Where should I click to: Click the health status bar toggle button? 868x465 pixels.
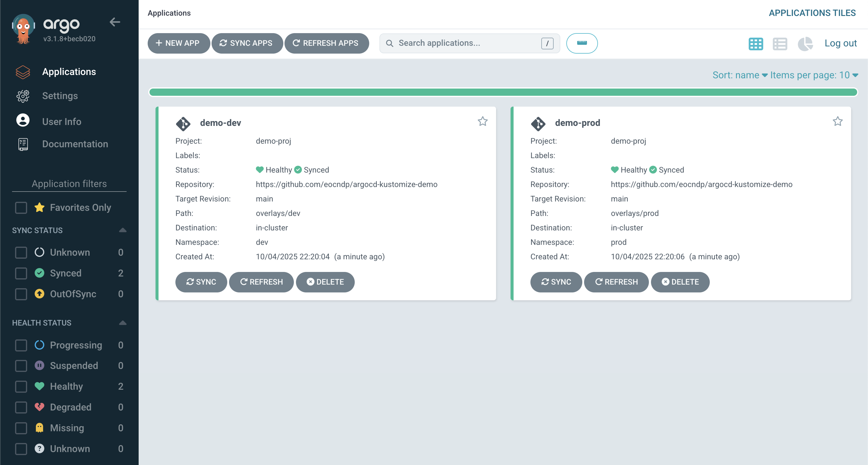(x=582, y=43)
